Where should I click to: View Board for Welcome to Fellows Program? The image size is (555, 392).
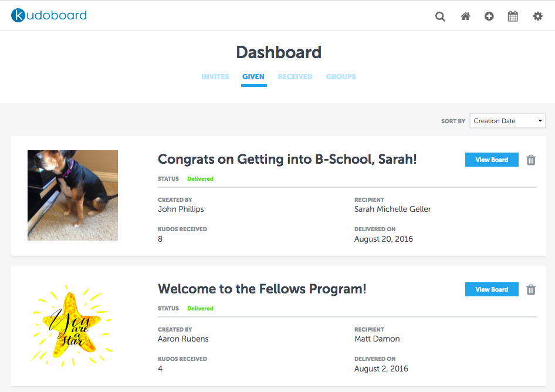[x=492, y=289]
